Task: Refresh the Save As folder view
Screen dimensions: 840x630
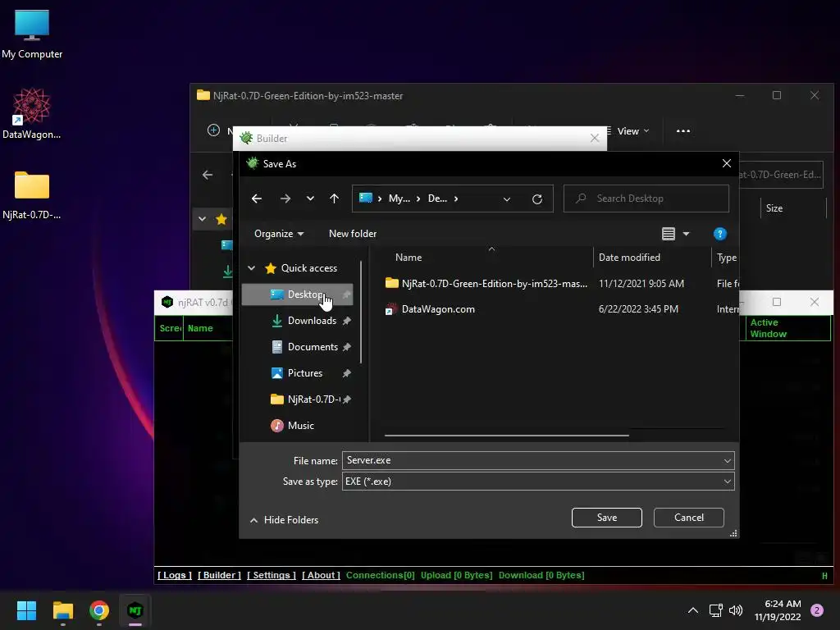Action: click(x=537, y=199)
